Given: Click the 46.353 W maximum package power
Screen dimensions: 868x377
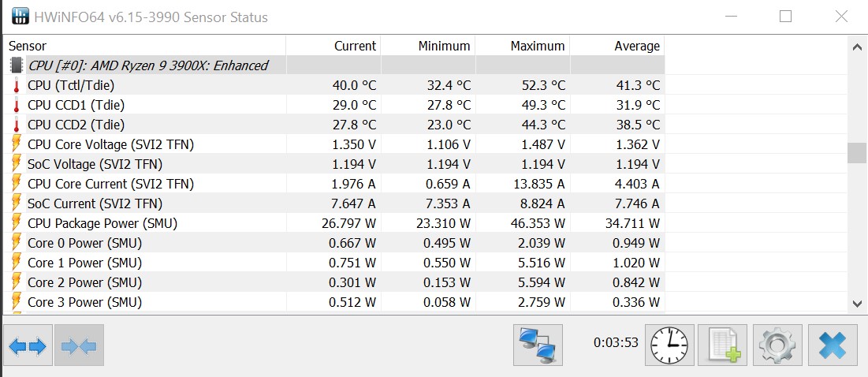Looking at the screenshot, I should coord(538,224).
